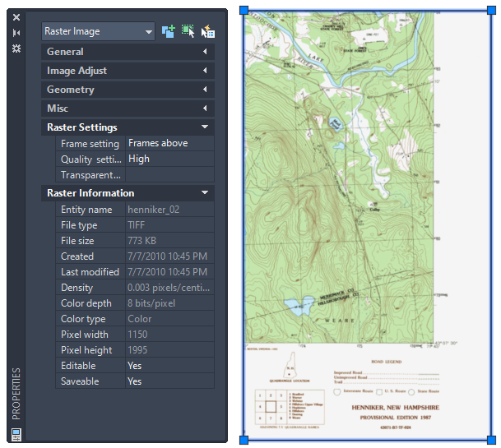501x448 pixels.
Task: Expand the General section
Action: click(x=128, y=52)
